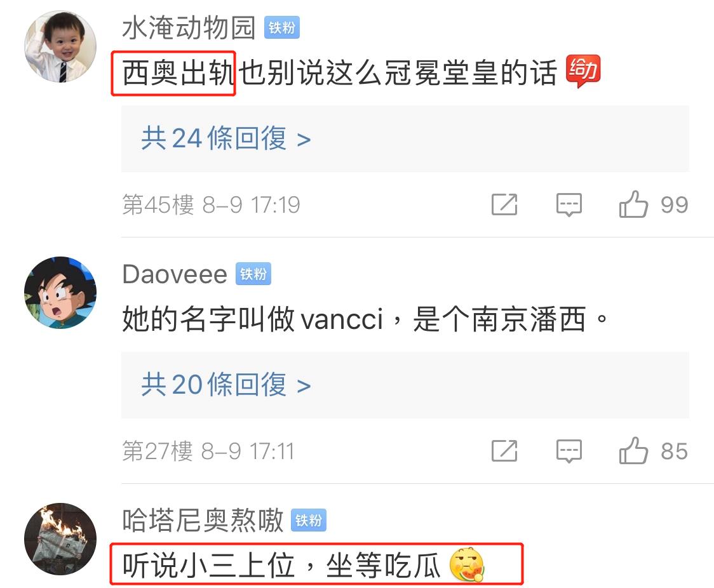
Task: Expand the 共20條回復 replies
Action: [405, 385]
